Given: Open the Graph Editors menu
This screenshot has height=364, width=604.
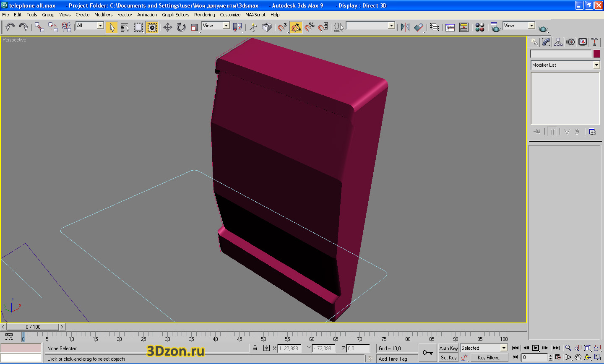Looking at the screenshot, I should coord(176,15).
